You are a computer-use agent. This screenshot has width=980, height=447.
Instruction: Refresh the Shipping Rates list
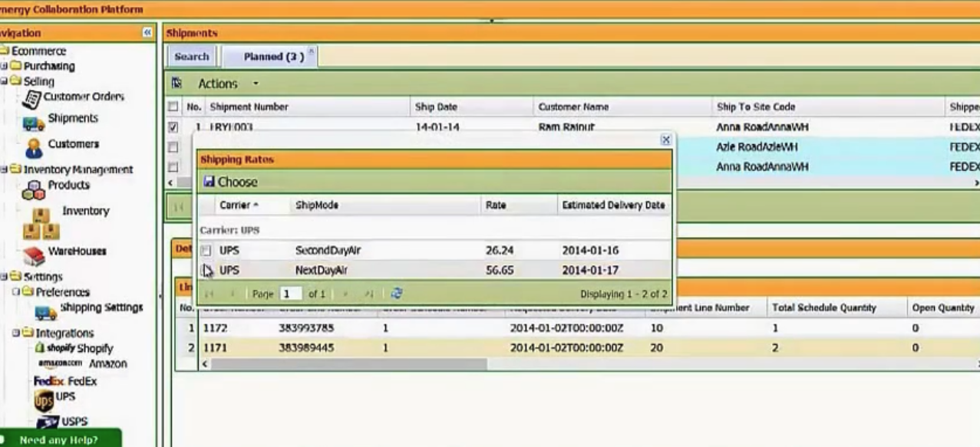pos(396,294)
